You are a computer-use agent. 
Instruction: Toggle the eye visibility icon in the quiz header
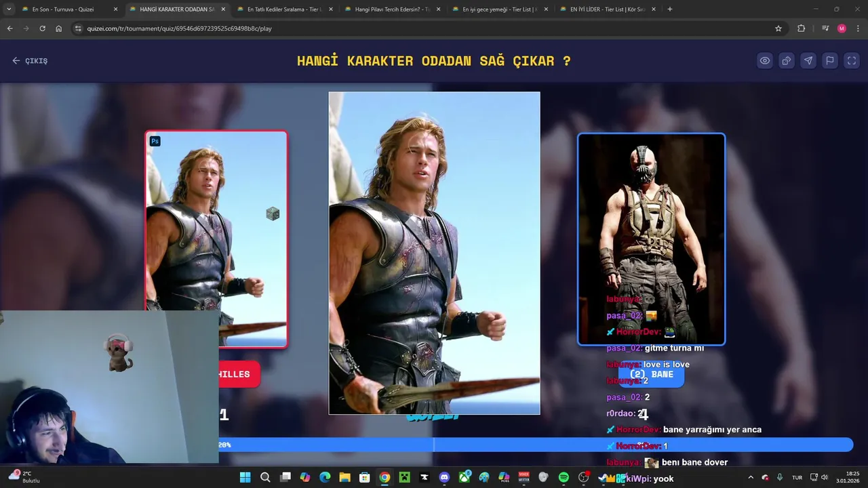765,60
